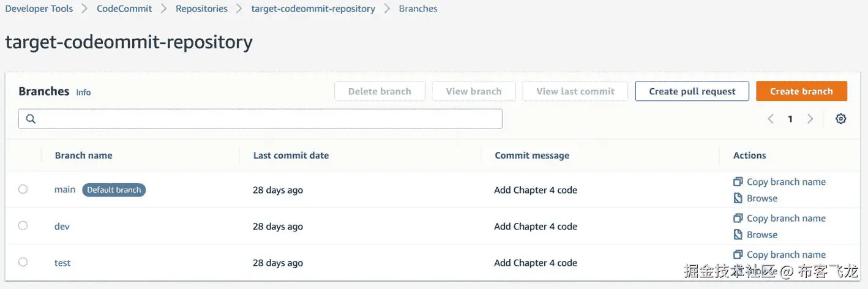Select the main branch radio button

tap(23, 189)
